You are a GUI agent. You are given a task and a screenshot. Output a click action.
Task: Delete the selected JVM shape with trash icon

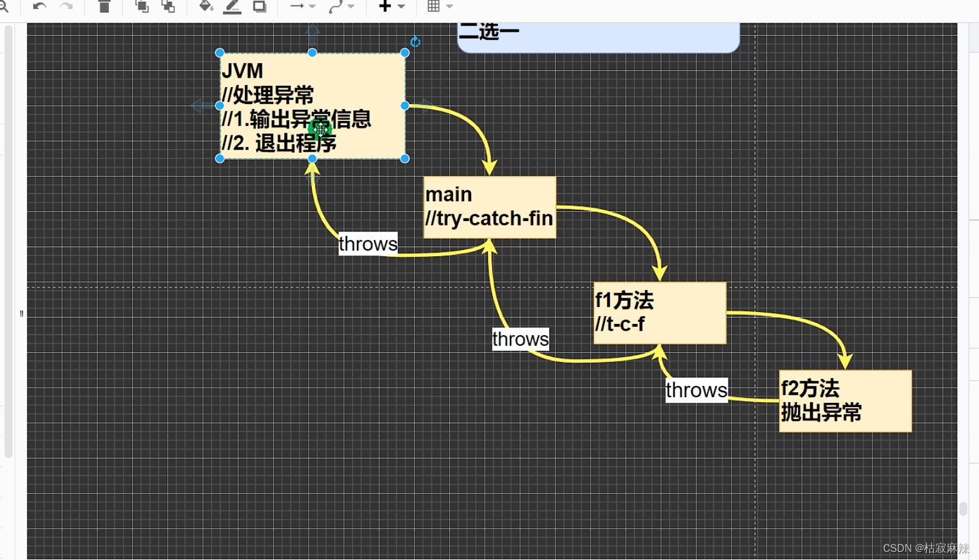click(x=104, y=6)
